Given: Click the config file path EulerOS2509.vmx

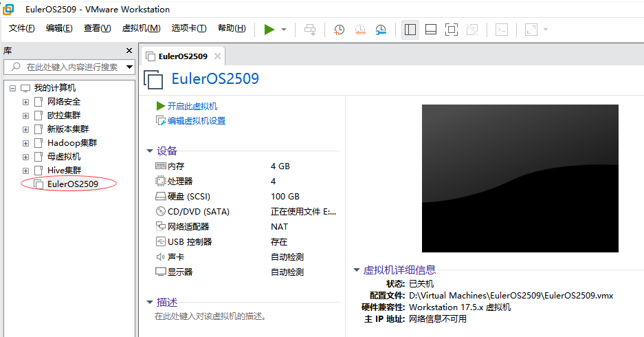Looking at the screenshot, I should coord(511,296).
